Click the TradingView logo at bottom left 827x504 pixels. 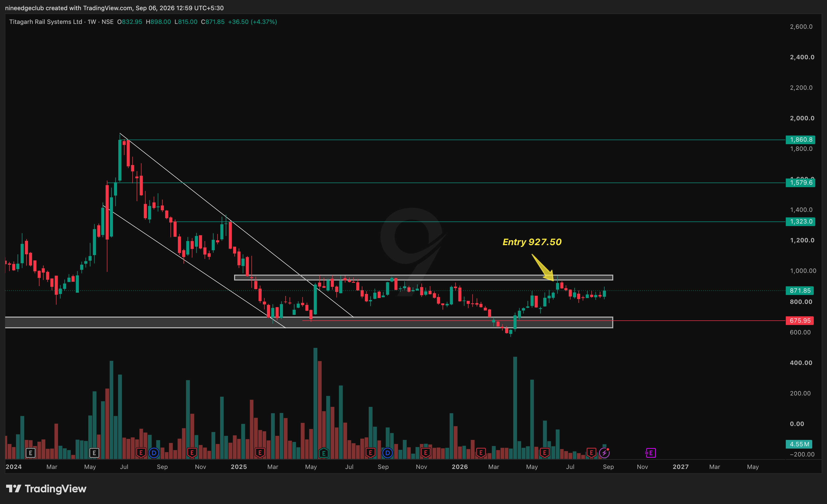click(46, 489)
